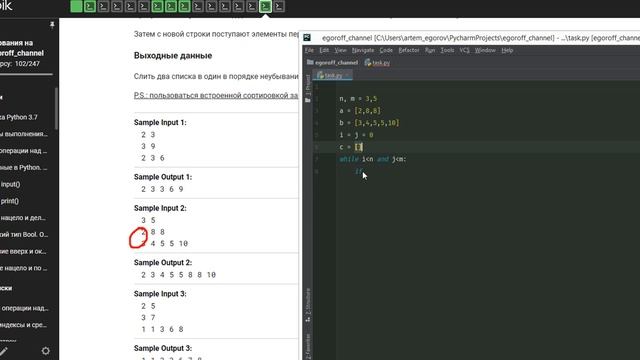The image size is (640, 360).
Task: Open the Code menu in PyCharm
Action: point(386,50)
